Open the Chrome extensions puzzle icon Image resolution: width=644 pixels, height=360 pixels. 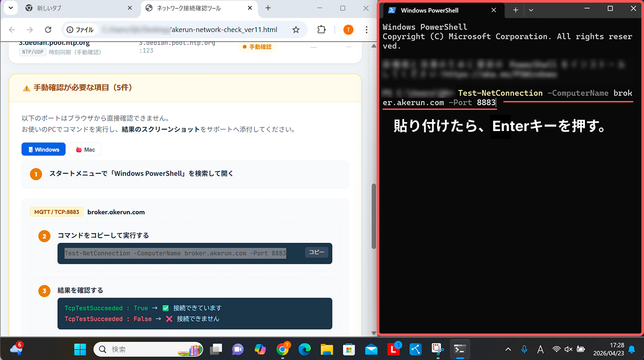click(x=322, y=30)
